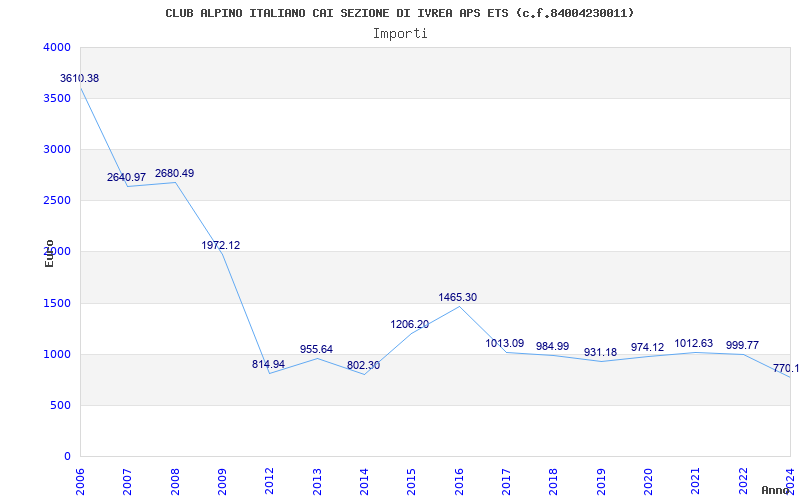
Task: Click the x-axis year 2012
Action: (269, 481)
